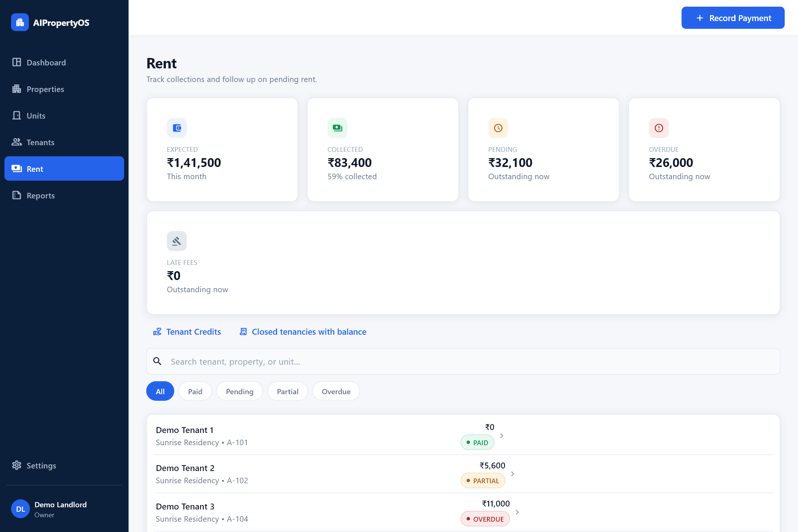The width and height of the screenshot is (798, 532).
Task: Click the 59% collected text
Action: [352, 177]
